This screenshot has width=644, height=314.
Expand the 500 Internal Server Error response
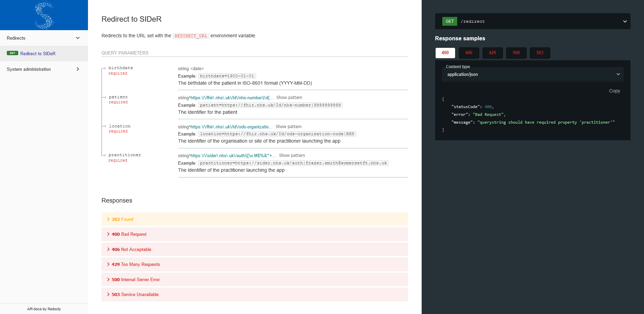[x=255, y=279]
